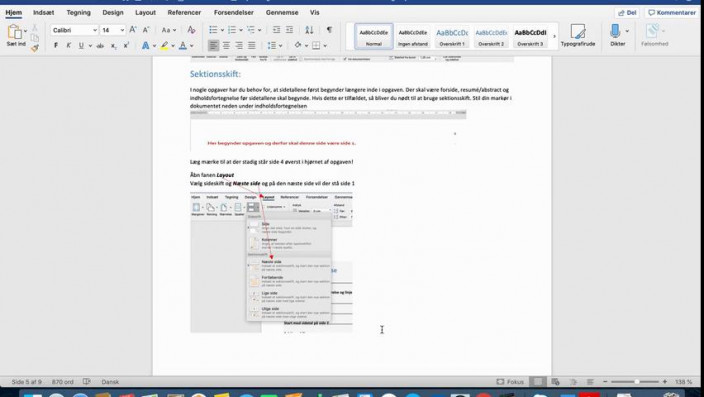This screenshot has width=704, height=397.
Task: Apply the Overskrift 1 style
Action: (452, 36)
